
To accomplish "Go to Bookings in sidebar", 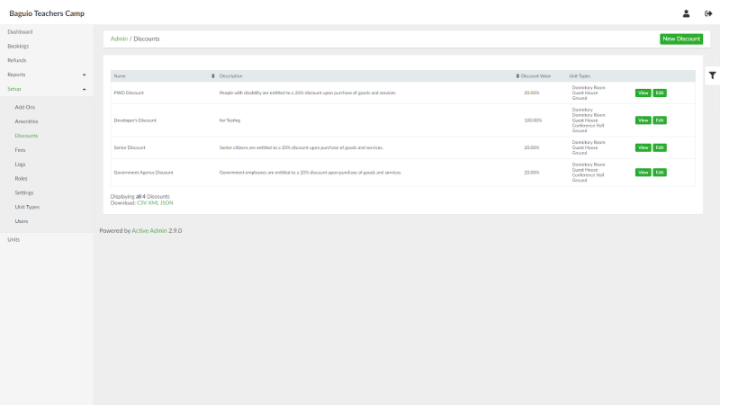I will tap(18, 46).
